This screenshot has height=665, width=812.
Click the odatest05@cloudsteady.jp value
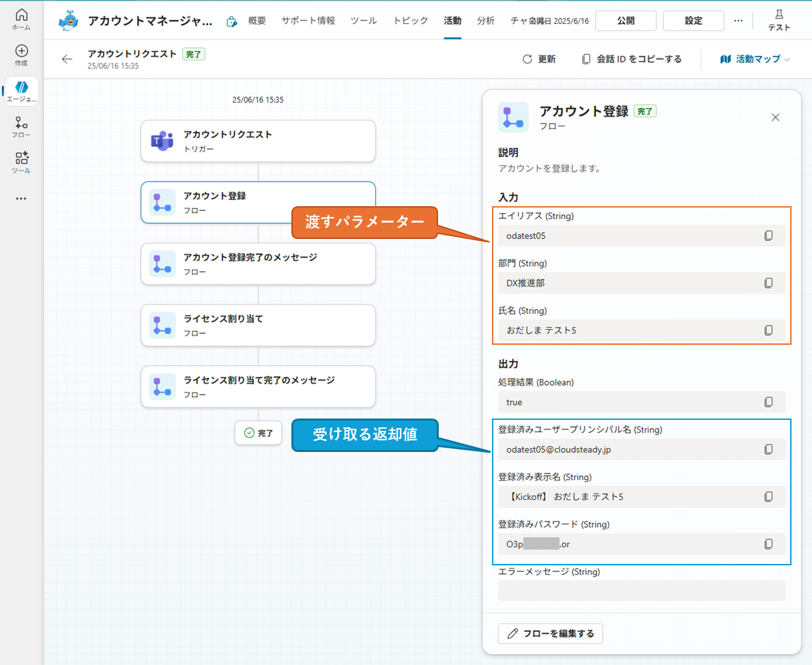click(x=559, y=449)
